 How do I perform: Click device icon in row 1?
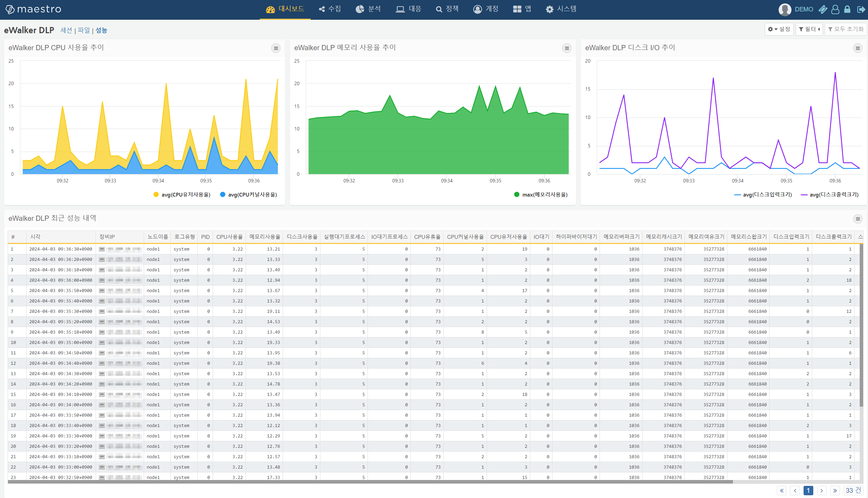pos(102,249)
